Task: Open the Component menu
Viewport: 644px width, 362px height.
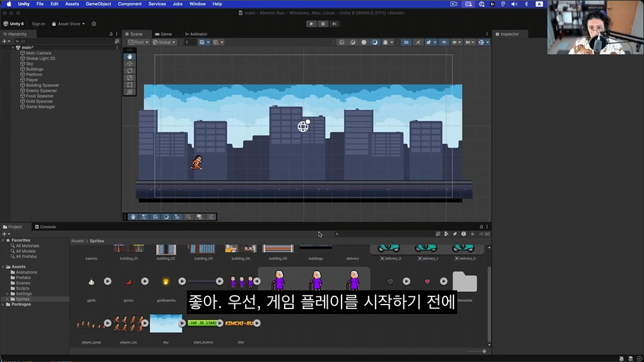Action: coord(130,4)
